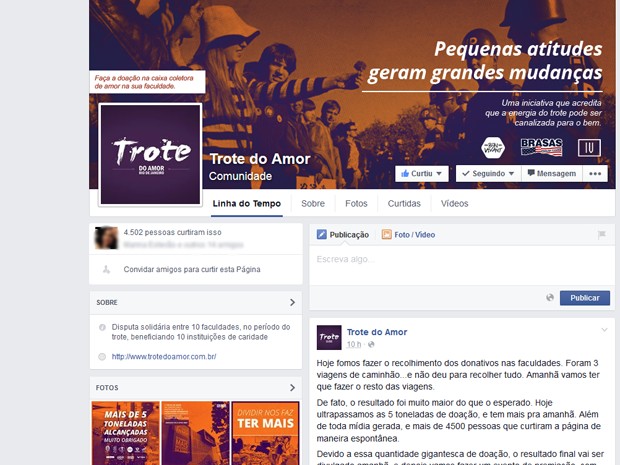620x465 pixels.
Task: Click the Publicar button
Action: pos(585,298)
